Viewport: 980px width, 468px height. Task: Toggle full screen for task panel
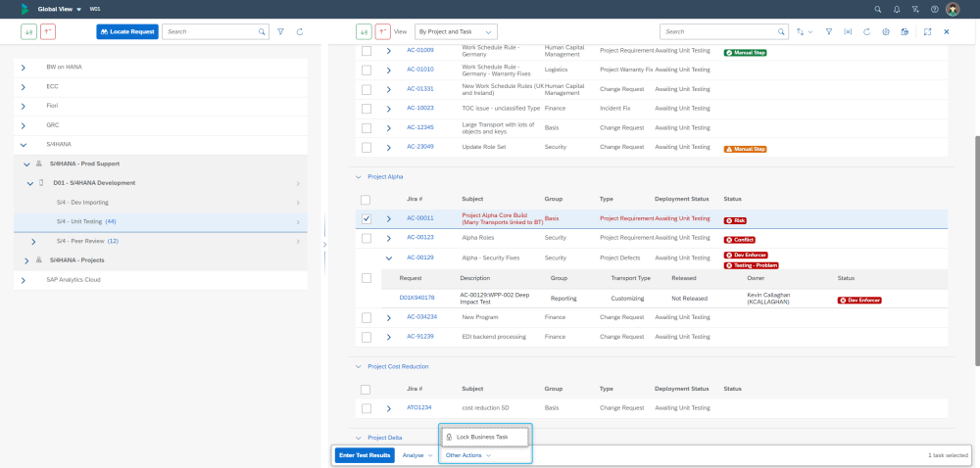click(927, 31)
